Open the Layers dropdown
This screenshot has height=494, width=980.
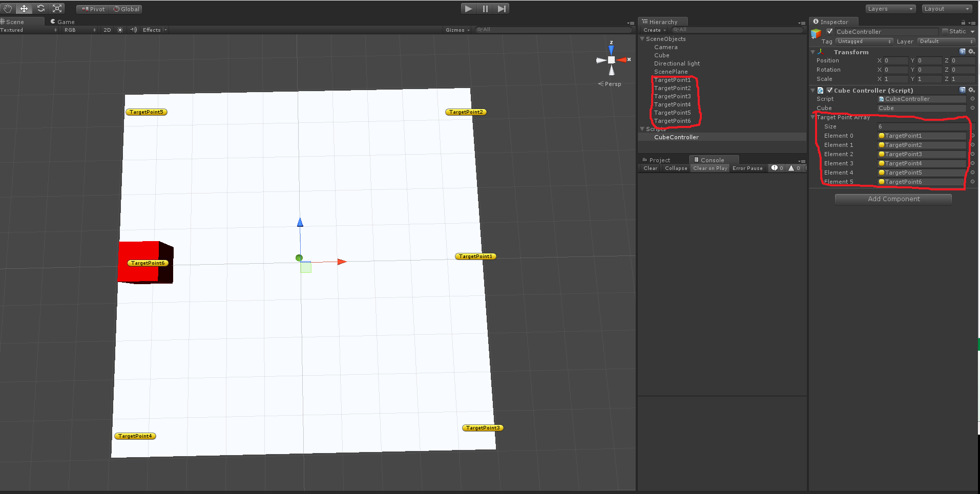click(x=890, y=9)
